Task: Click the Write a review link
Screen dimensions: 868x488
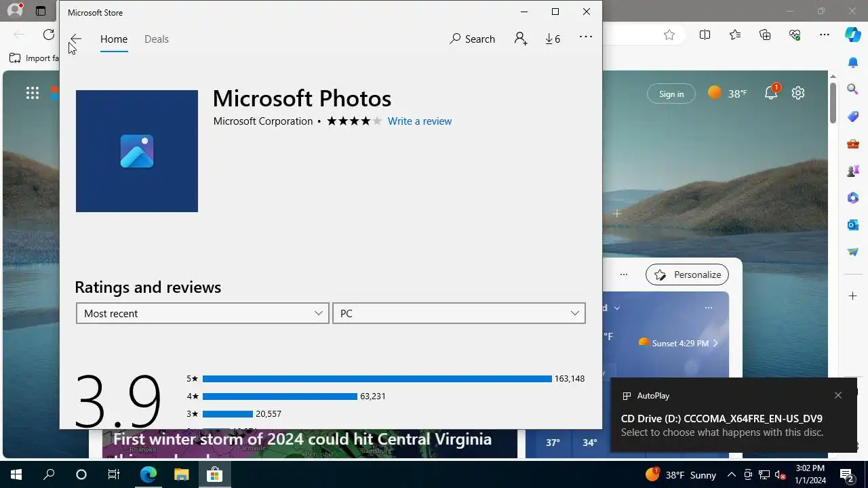Action: [420, 121]
